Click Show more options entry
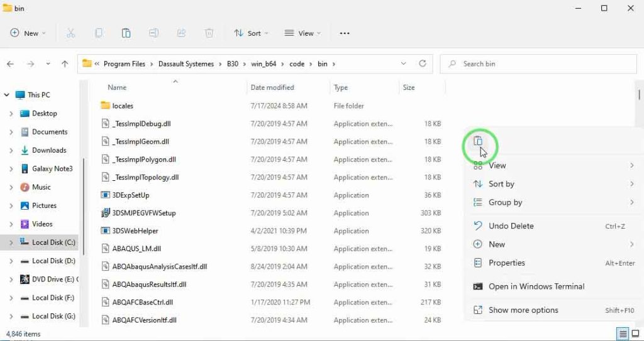Image resolution: width=644 pixels, height=341 pixels. tap(523, 310)
